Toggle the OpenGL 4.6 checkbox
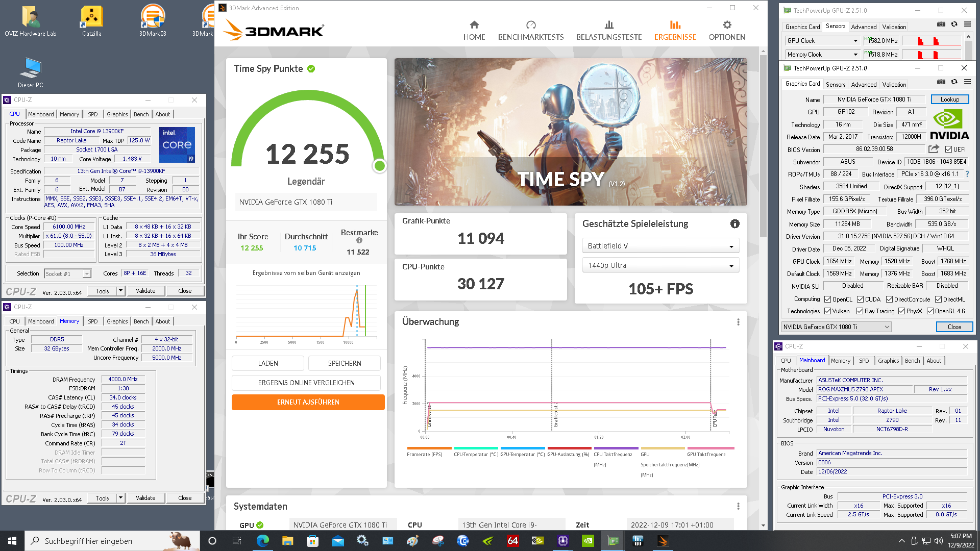The height and width of the screenshot is (551, 980). tap(930, 311)
